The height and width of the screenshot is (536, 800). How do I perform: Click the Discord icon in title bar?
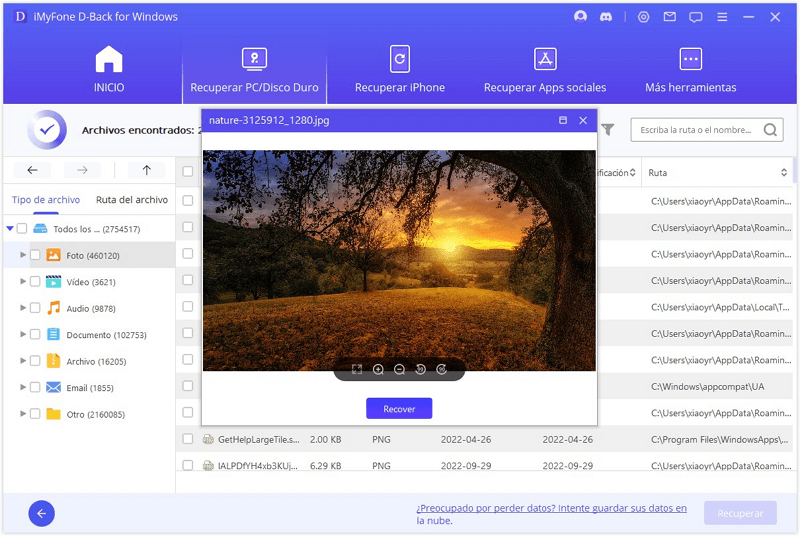click(606, 17)
